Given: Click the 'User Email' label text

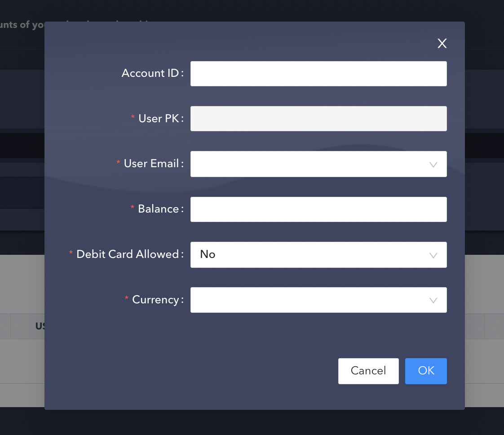Looking at the screenshot, I should pos(151,164).
